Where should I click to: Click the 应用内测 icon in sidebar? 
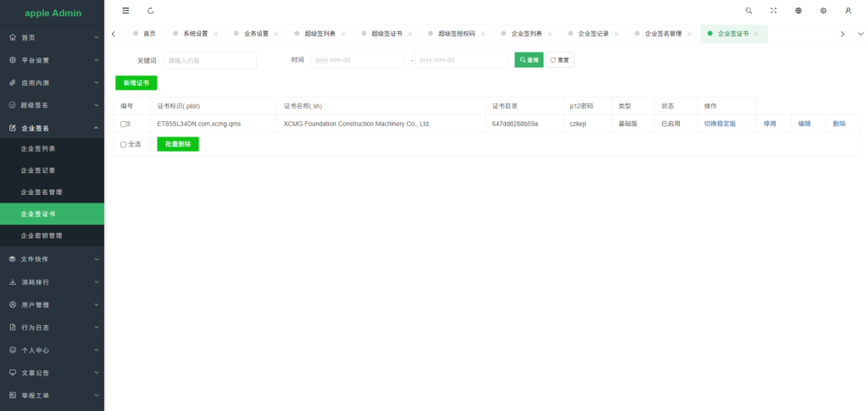pos(13,82)
